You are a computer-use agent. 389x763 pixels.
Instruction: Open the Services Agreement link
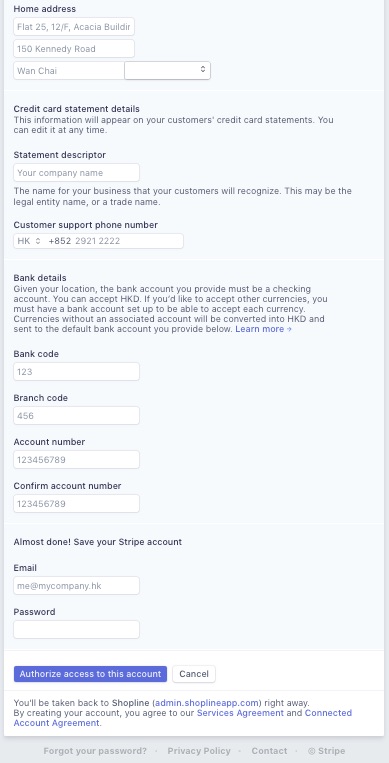click(x=240, y=713)
